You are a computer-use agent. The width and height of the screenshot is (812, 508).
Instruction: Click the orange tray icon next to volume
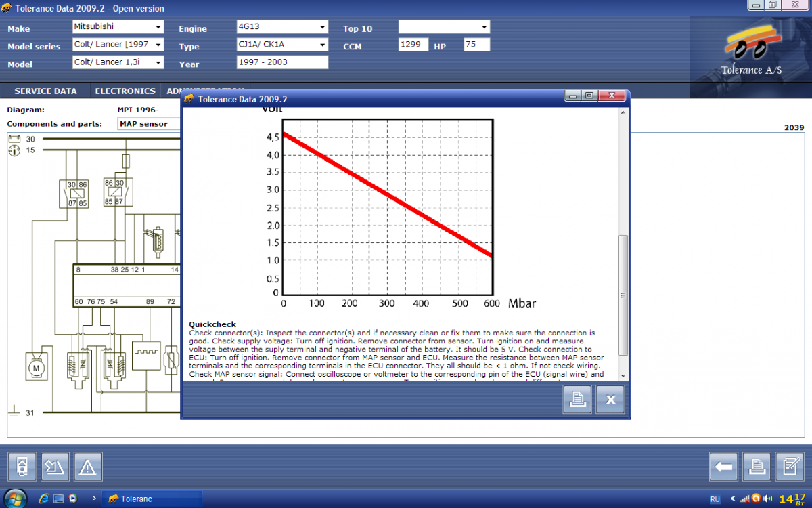(x=757, y=499)
